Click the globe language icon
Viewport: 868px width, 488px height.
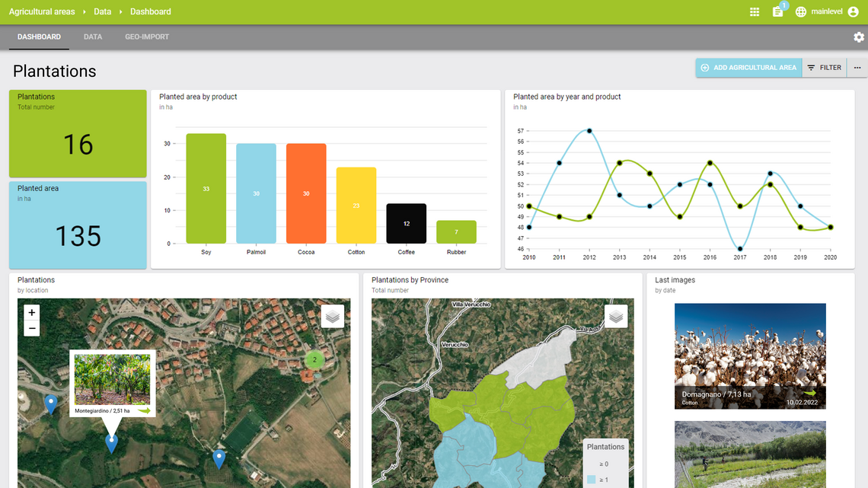click(801, 12)
